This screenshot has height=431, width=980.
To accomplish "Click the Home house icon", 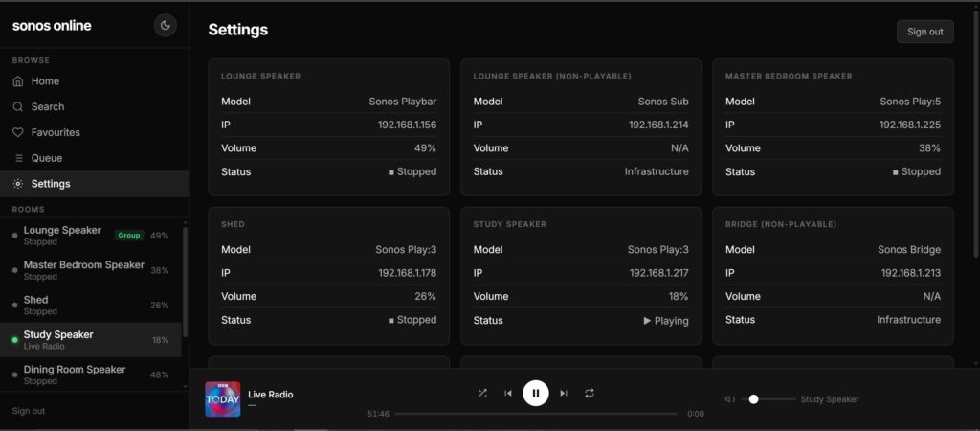I will tap(18, 81).
